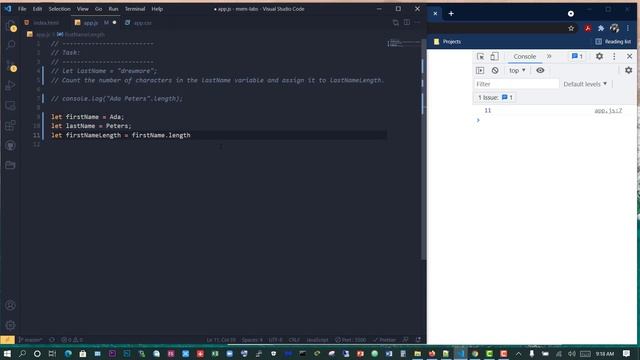Open console settings gear icon
640x360 pixels.
[629, 70]
